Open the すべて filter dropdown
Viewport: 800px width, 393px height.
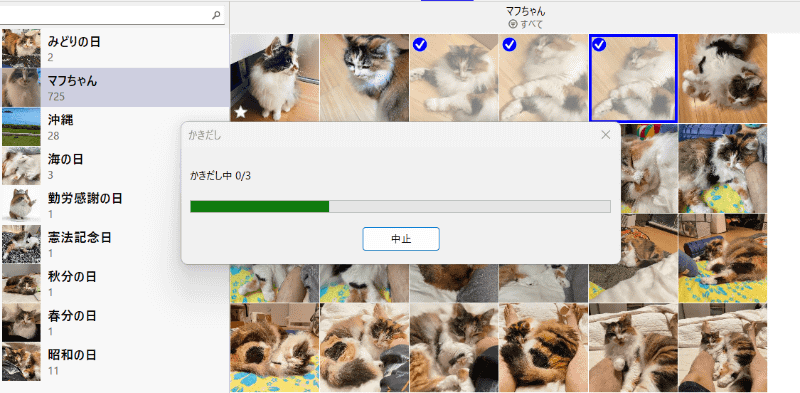(x=526, y=24)
